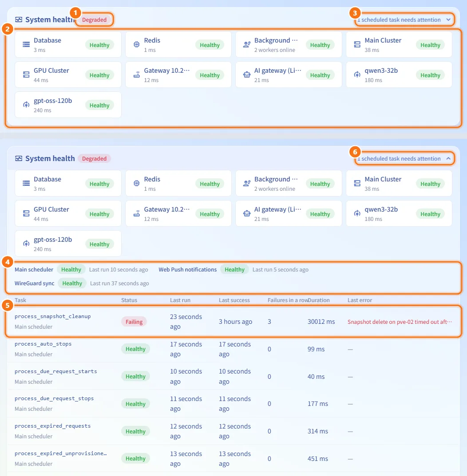Viewport: 467px width, 476px height.
Task: Click the Healthy badge on expanded panel's qwen3-32b card
Action: (x=430, y=214)
